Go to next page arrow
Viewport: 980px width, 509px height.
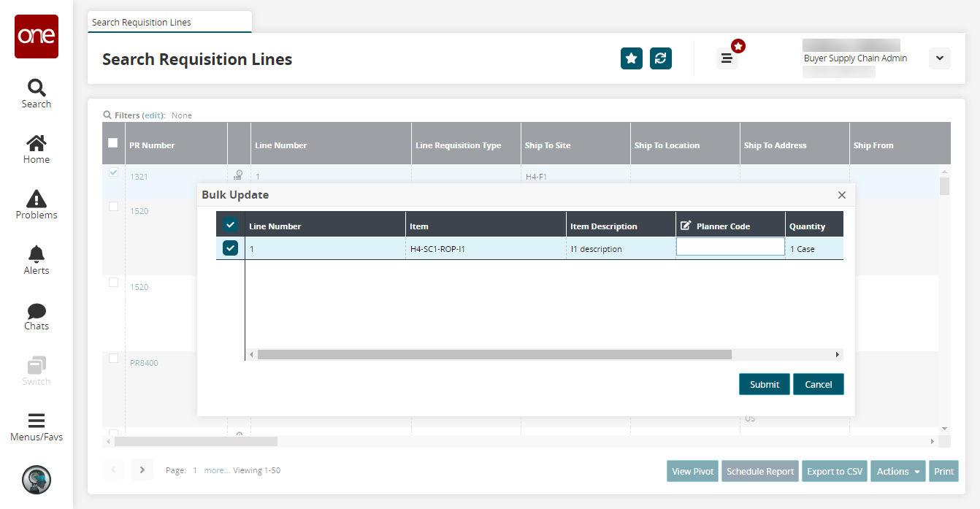tap(142, 470)
